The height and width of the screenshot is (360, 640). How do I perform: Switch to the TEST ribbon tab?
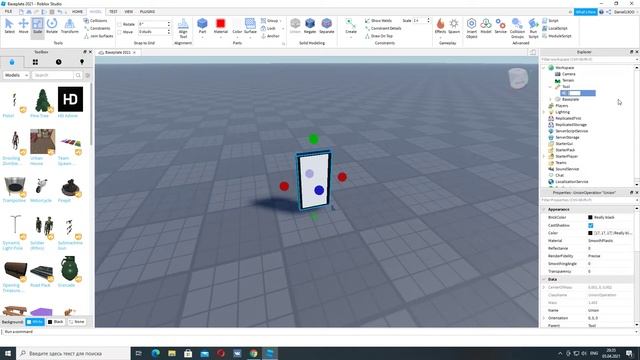[x=113, y=12]
